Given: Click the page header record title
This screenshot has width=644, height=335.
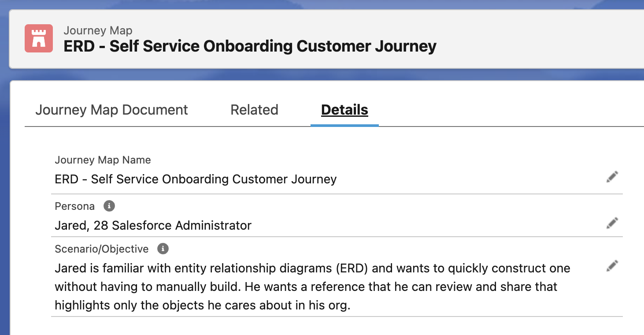Looking at the screenshot, I should 250,46.
